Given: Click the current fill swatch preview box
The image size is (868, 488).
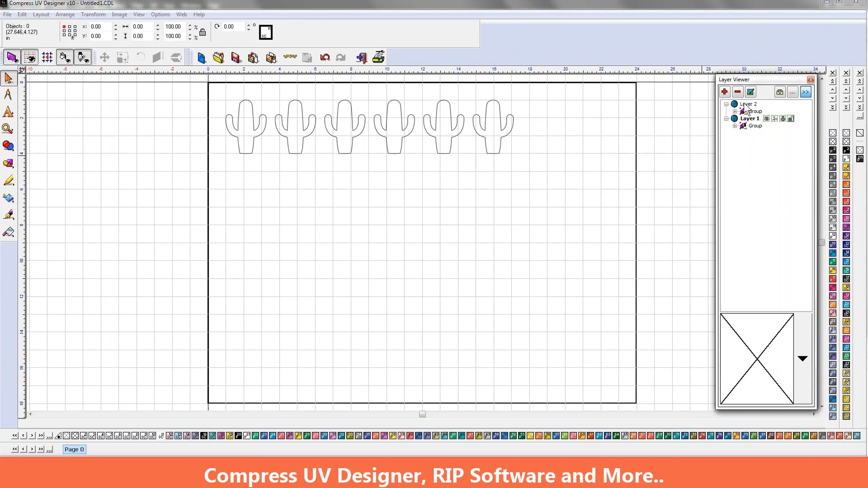Looking at the screenshot, I should point(266,32).
